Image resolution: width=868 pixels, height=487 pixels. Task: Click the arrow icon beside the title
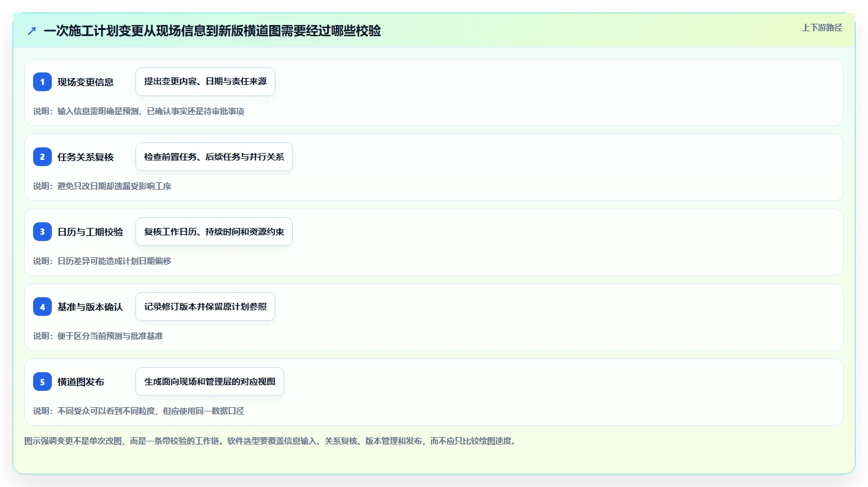32,31
